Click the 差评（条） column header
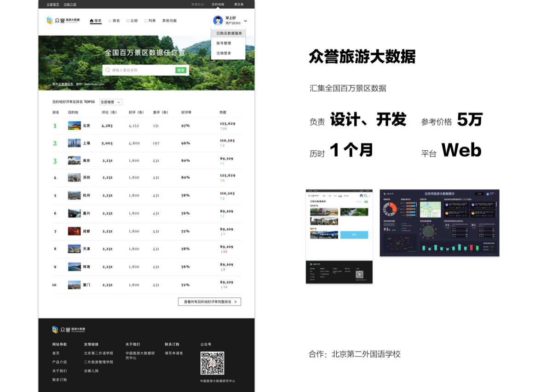 pyautogui.click(x=161, y=112)
